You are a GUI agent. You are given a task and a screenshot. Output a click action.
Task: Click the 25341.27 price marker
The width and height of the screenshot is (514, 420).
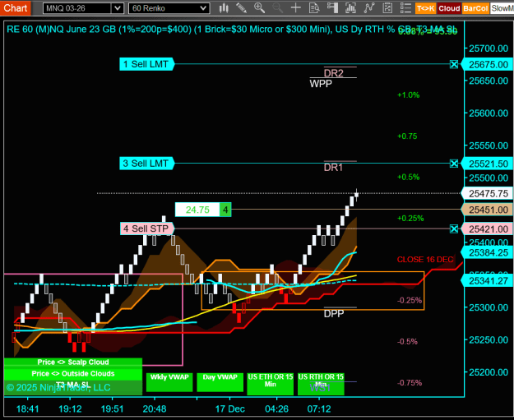point(487,281)
